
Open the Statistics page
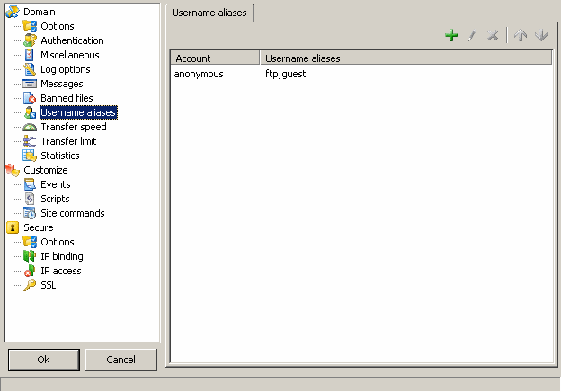[x=60, y=156]
